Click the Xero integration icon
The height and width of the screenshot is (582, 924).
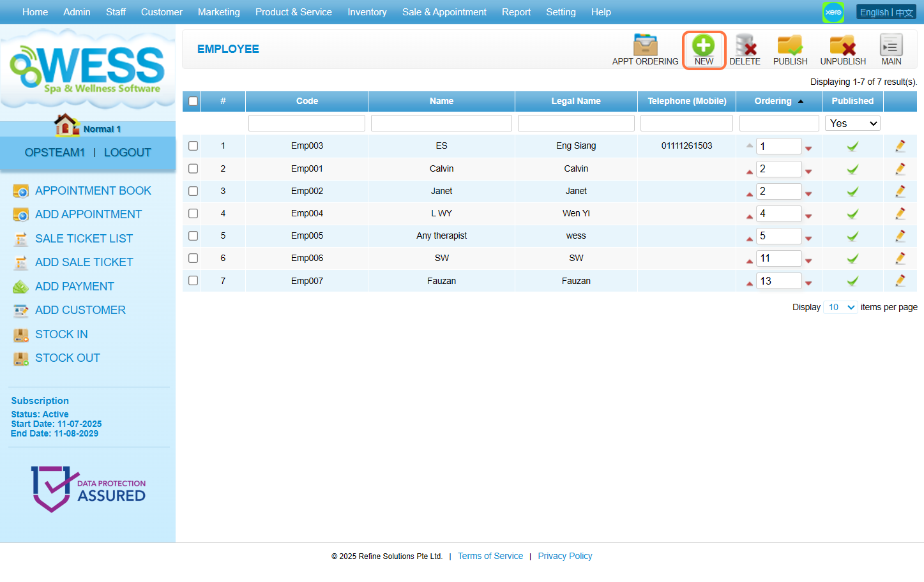point(833,12)
